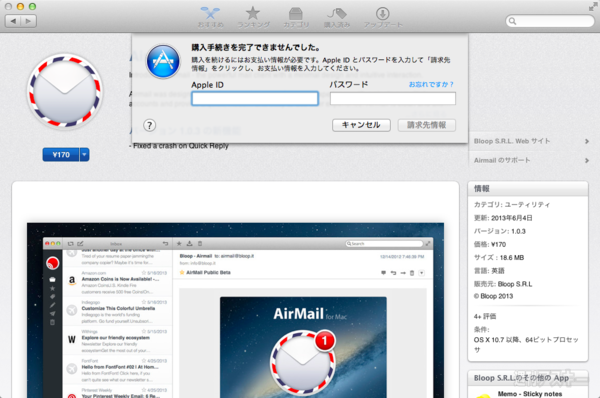
Task: Click the Airmail screenshot preview image
Action: click(x=235, y=310)
